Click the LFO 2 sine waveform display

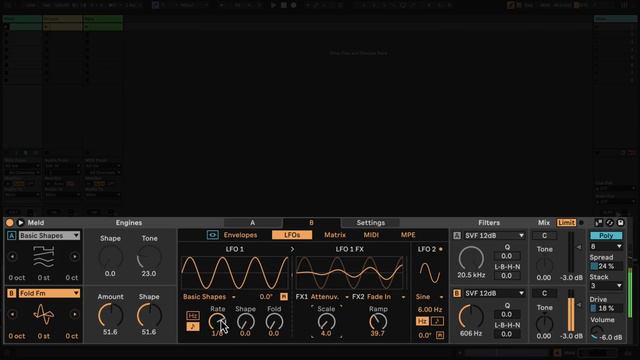click(x=429, y=273)
